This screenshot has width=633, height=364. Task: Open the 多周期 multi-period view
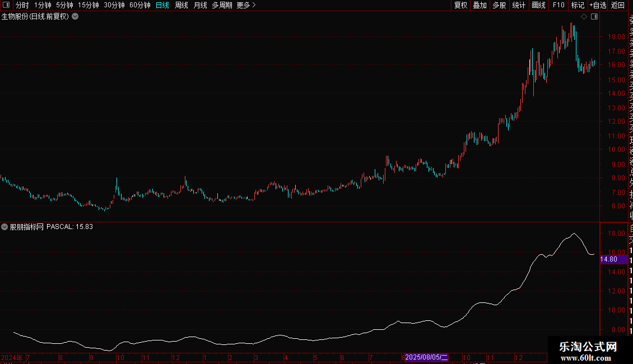coord(222,5)
